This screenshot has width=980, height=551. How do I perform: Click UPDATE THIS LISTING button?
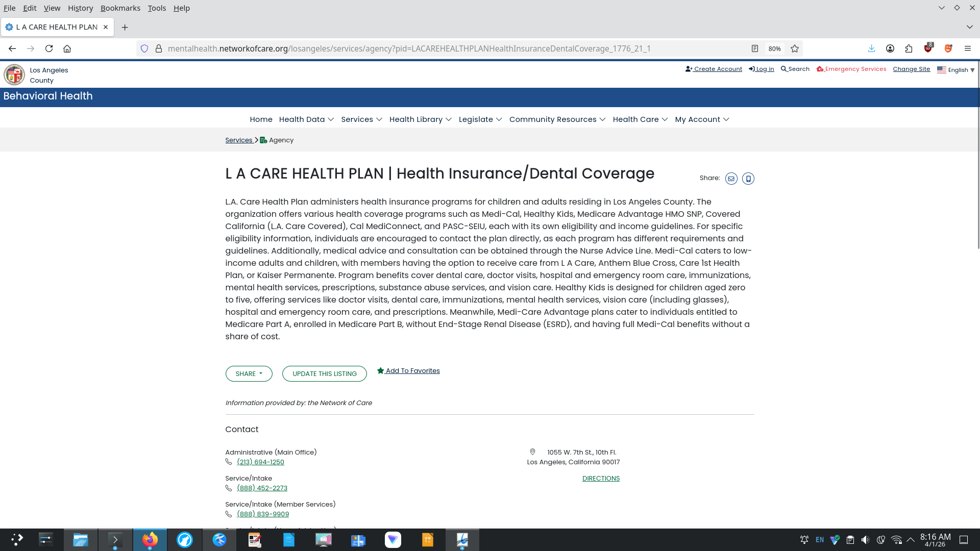324,373
